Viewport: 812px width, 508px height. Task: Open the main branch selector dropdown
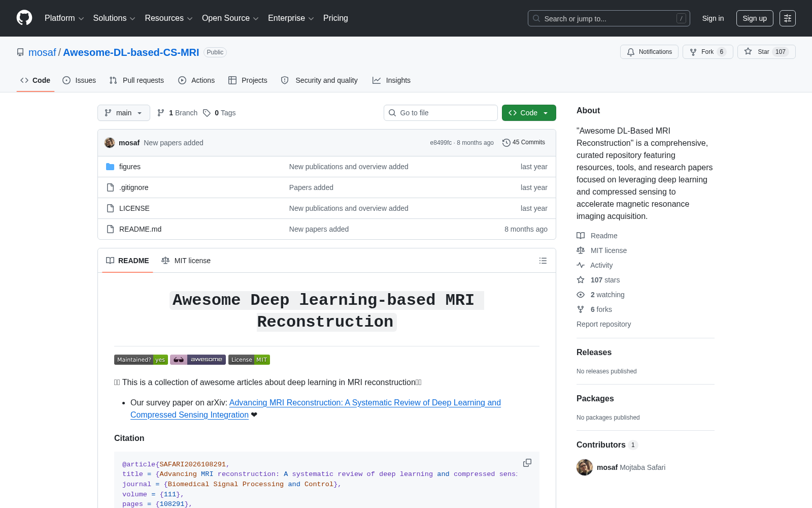coord(124,113)
